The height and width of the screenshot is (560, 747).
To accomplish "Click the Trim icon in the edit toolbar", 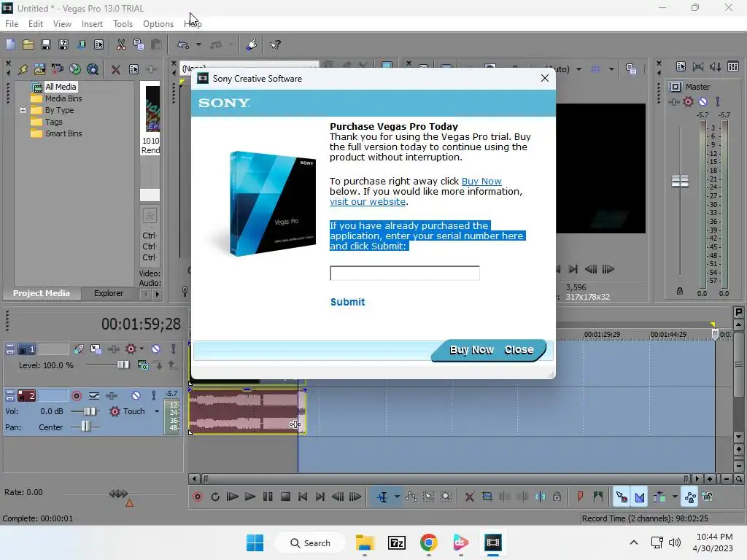I will click(x=487, y=497).
